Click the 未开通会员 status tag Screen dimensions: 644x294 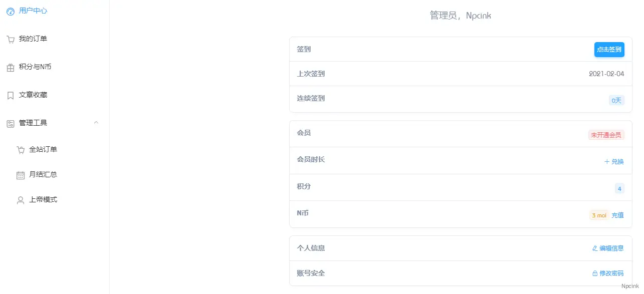606,135
